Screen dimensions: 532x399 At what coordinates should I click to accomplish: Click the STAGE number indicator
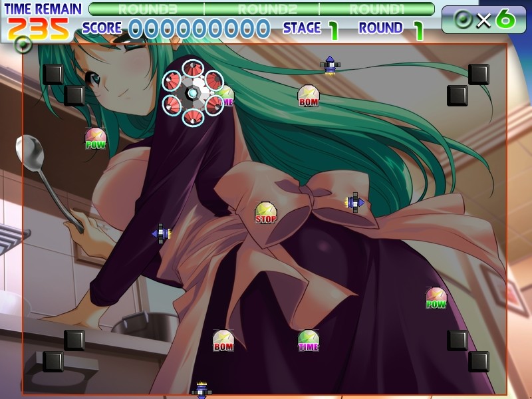[333, 29]
